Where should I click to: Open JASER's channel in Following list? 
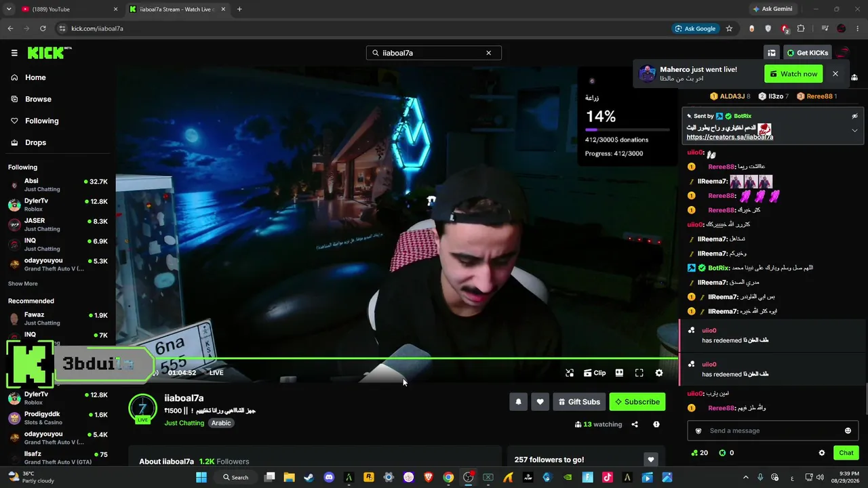coord(58,224)
